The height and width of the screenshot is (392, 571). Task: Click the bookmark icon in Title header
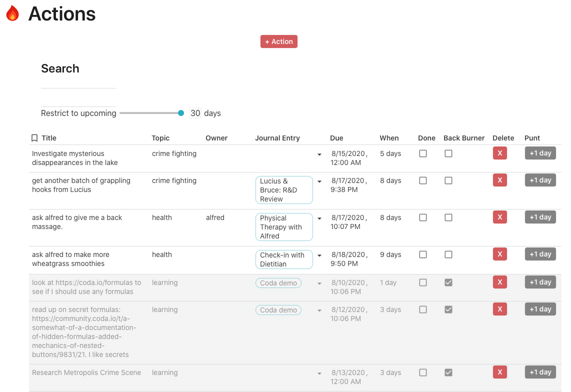point(34,138)
